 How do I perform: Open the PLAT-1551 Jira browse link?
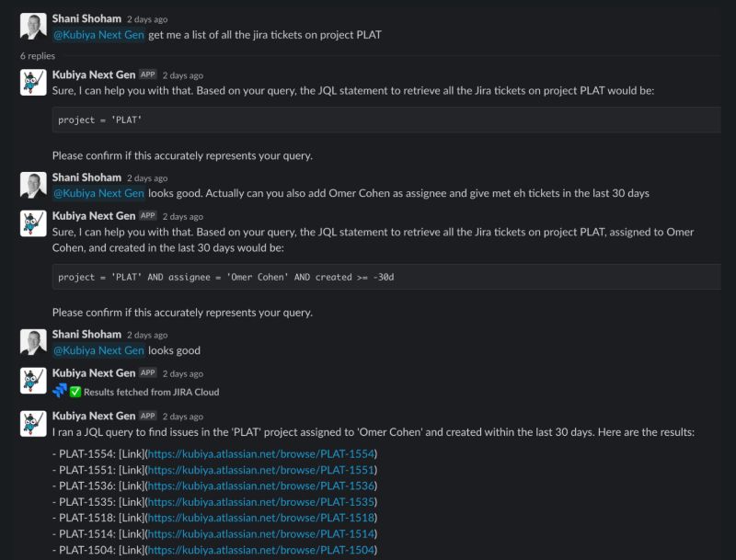click(x=261, y=470)
